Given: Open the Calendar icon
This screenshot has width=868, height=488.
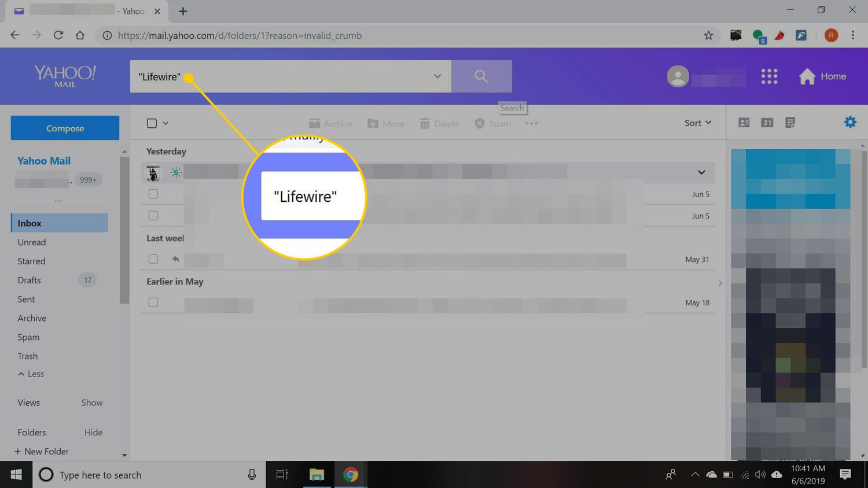Looking at the screenshot, I should pyautogui.click(x=767, y=122).
